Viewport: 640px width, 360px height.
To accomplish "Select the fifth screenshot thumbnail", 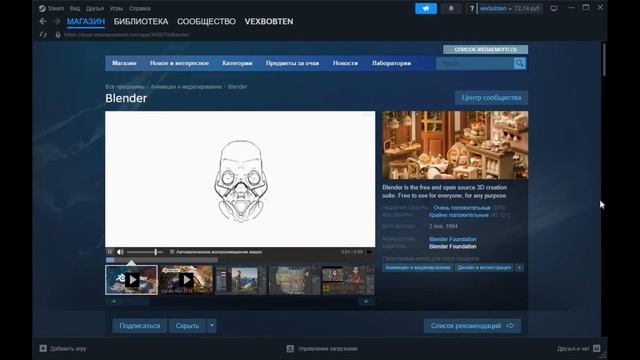I will [348, 280].
